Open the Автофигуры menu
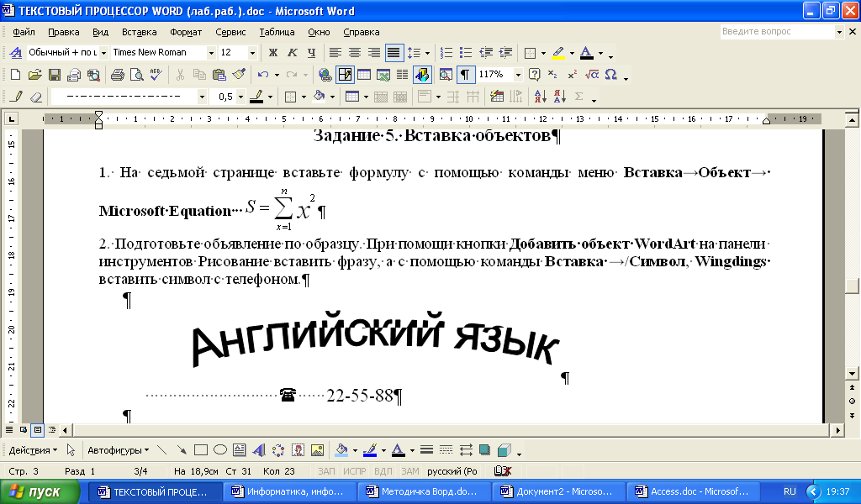Screen dimensions: 861x504 pos(118,450)
